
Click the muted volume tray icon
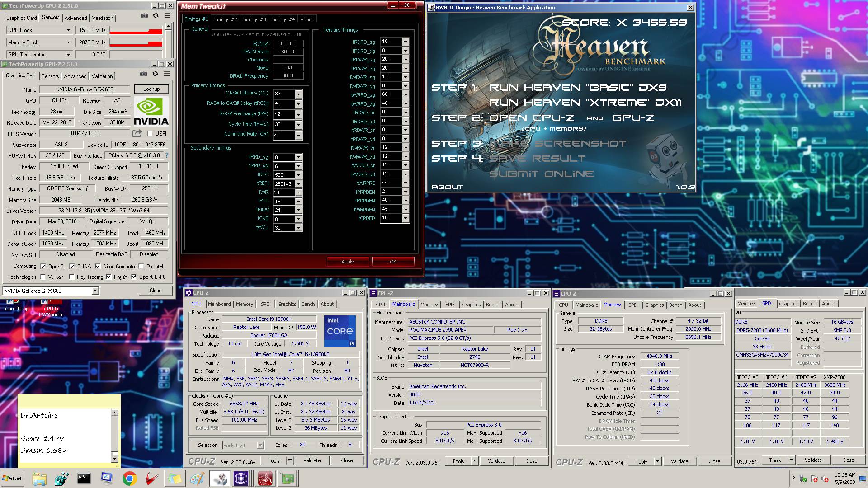pyautogui.click(x=826, y=479)
